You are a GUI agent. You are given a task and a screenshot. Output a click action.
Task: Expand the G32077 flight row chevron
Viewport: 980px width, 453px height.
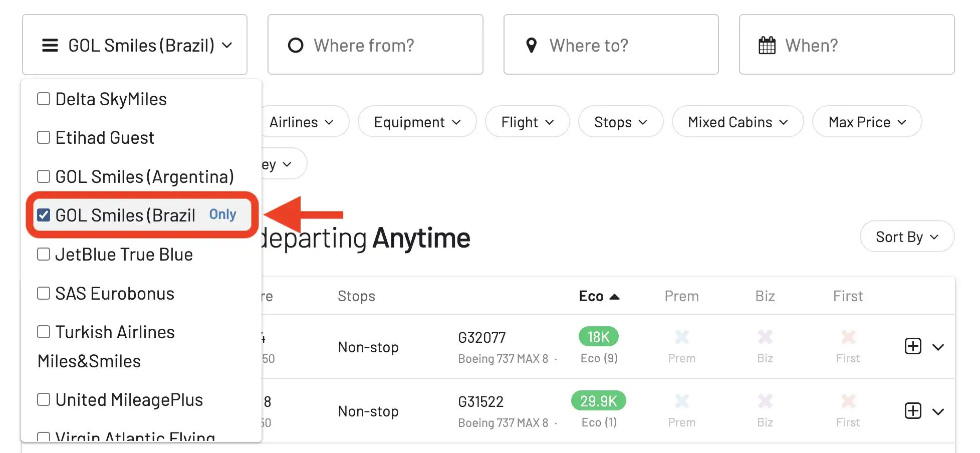click(938, 347)
